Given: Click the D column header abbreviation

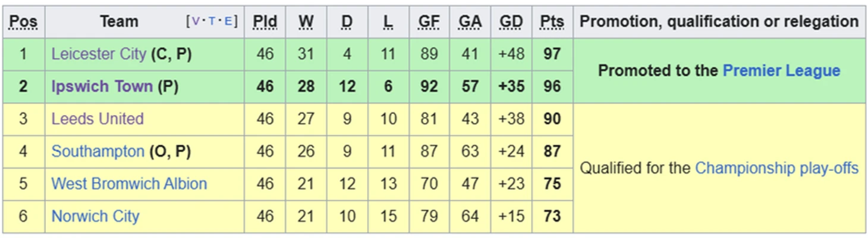Looking at the screenshot, I should click(347, 22).
